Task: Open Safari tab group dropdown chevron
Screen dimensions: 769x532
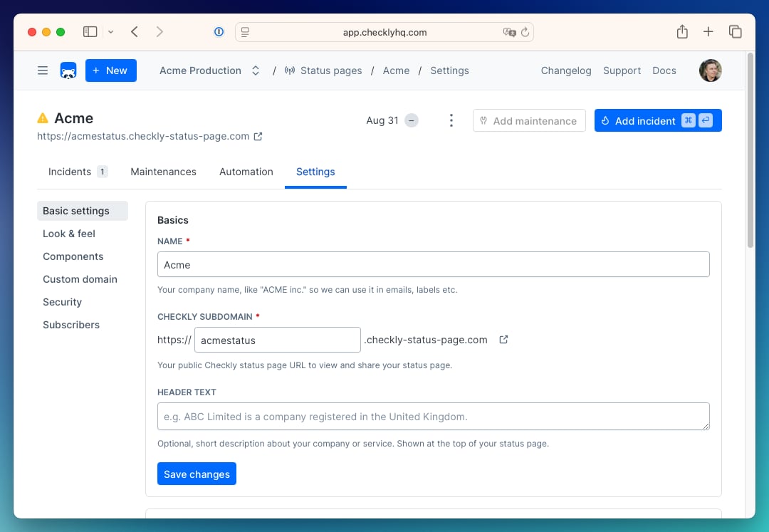Action: point(111,32)
